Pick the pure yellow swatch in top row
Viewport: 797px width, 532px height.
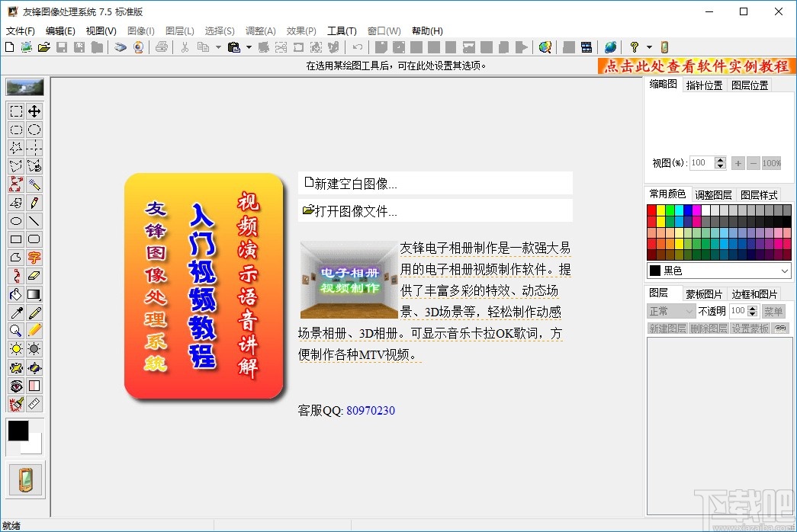[660, 210]
